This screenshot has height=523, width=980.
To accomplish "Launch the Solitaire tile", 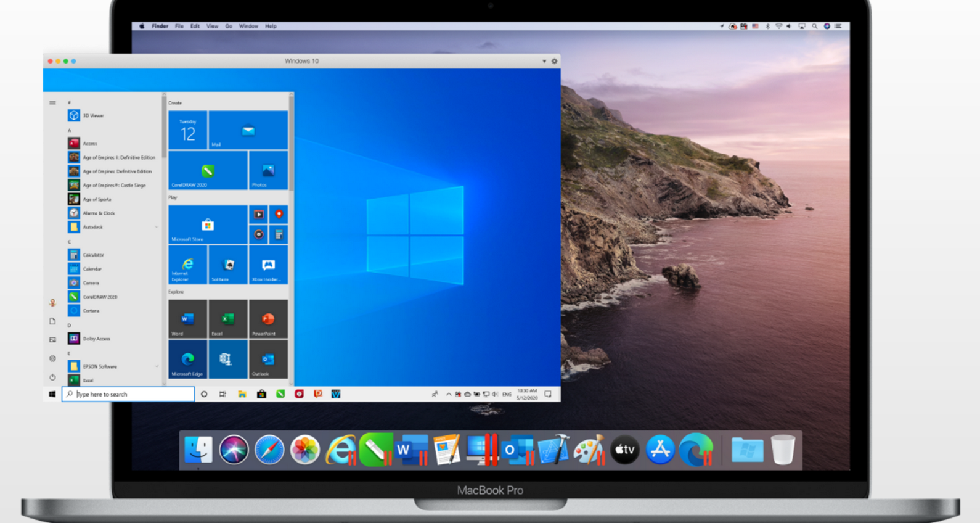I will (228, 265).
